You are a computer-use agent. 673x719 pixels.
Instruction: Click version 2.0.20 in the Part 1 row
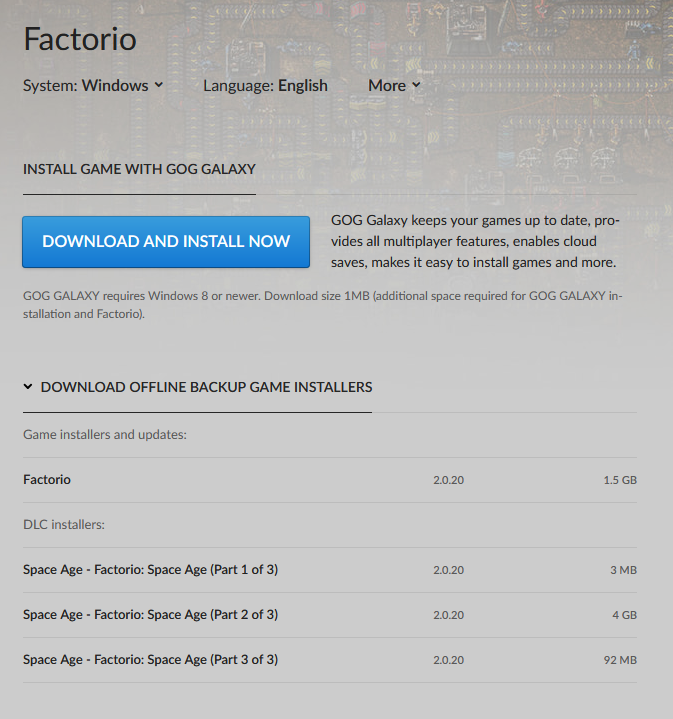(x=448, y=570)
